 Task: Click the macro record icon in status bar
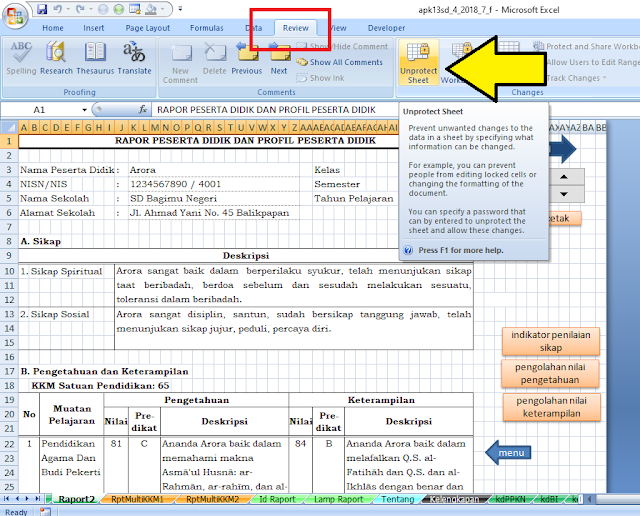[45, 512]
